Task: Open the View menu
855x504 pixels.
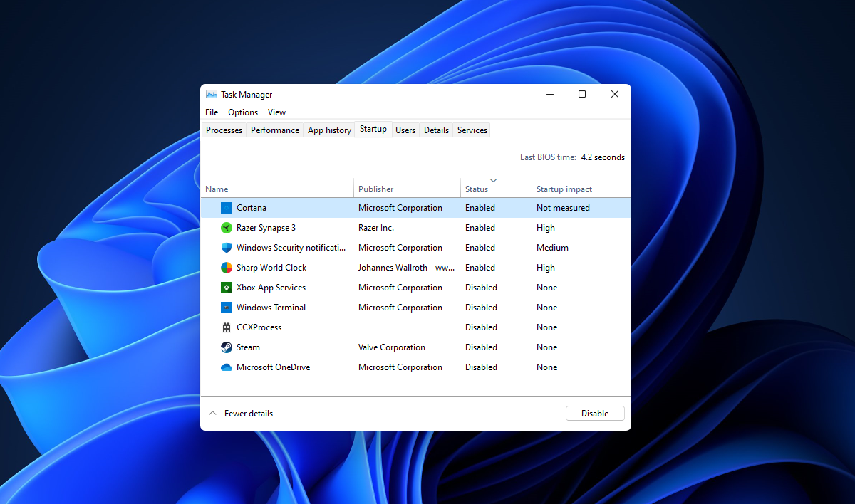Action: [276, 112]
